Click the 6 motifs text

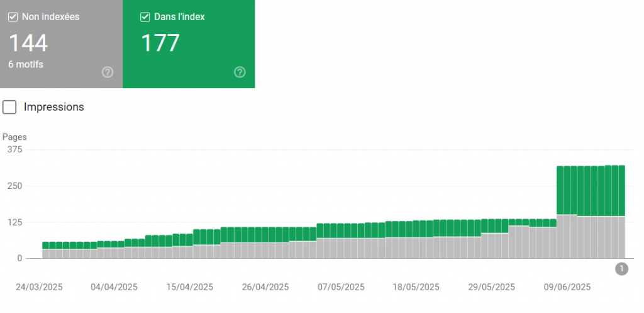pos(26,64)
